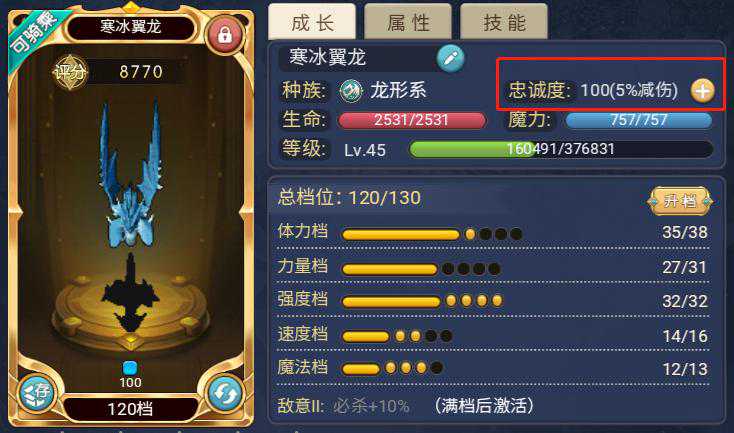The width and height of the screenshot is (734, 433).
Task: Click the 龙形系 race emblem icon
Action: (x=351, y=91)
